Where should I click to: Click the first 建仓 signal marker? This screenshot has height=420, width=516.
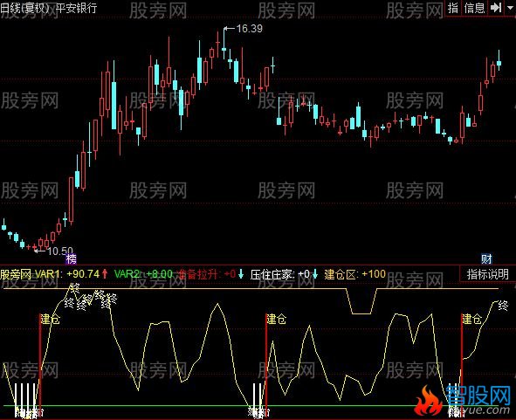[50, 319]
